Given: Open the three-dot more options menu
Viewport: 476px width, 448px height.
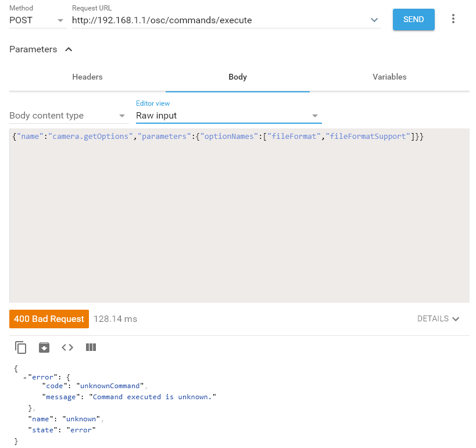Looking at the screenshot, I should (453, 19).
